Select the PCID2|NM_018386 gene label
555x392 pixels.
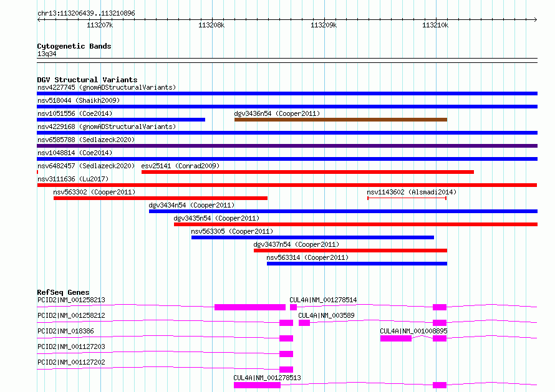[65, 331]
